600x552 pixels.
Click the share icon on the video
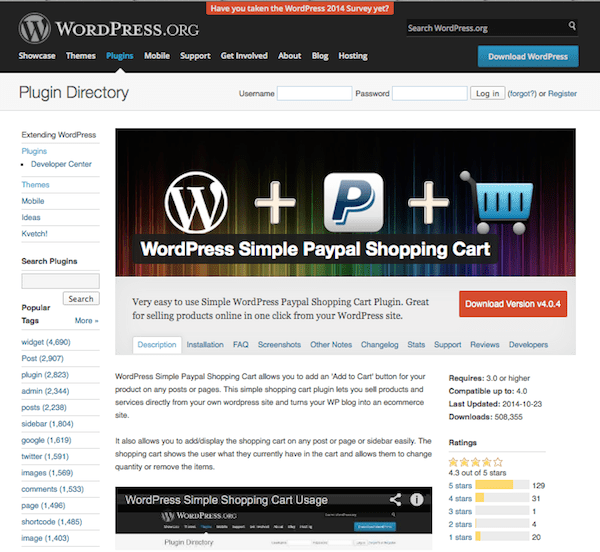[x=396, y=499]
